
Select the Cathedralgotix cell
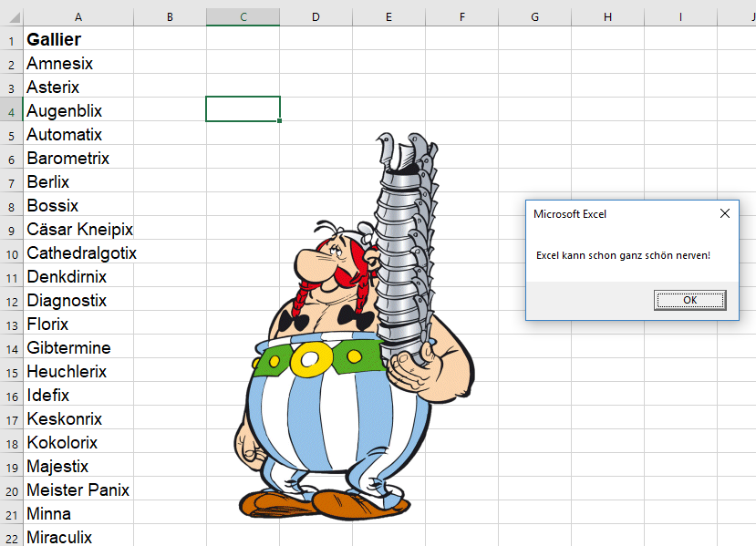pyautogui.click(x=78, y=253)
